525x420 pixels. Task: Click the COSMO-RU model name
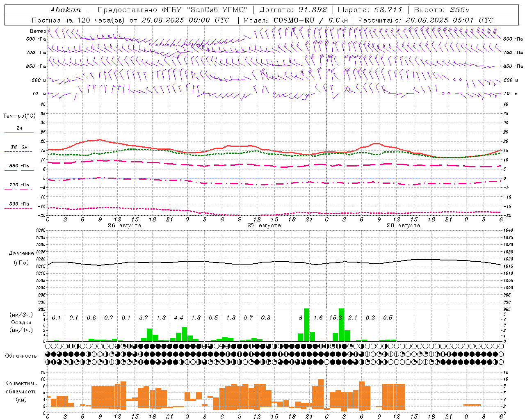(294, 20)
